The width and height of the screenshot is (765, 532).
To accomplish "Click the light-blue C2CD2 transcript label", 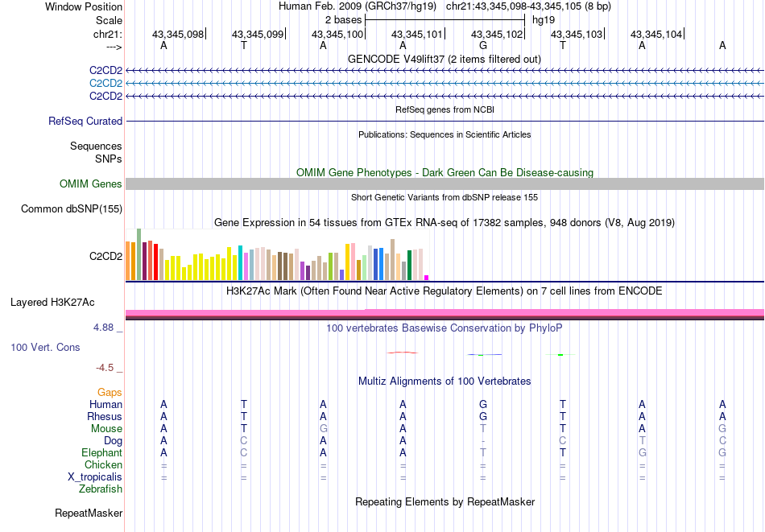I will [x=105, y=84].
